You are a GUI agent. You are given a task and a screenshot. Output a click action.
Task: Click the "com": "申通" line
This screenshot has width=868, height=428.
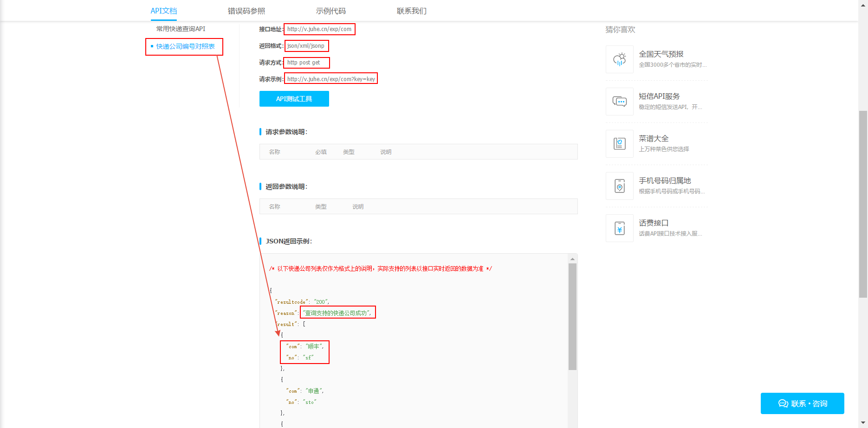click(x=305, y=391)
